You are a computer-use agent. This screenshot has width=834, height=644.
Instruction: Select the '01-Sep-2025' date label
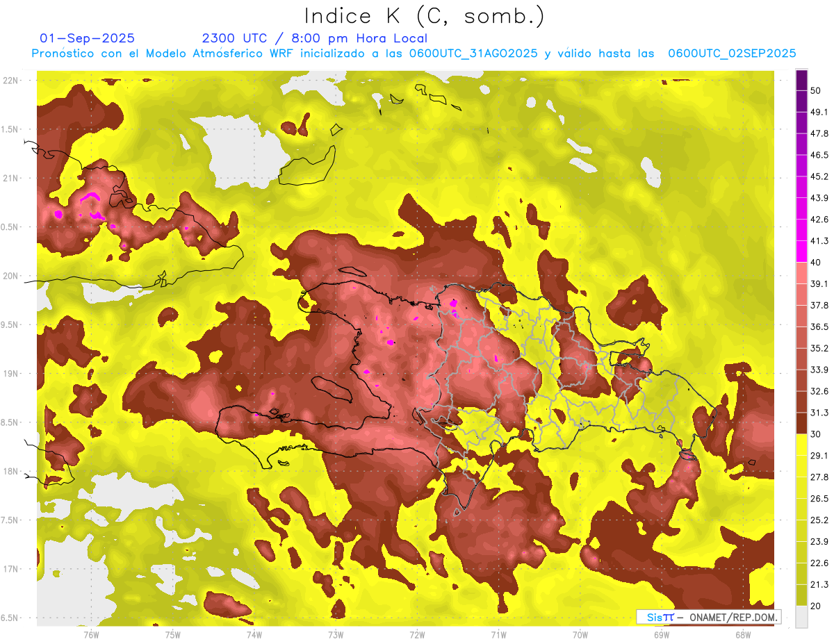[88, 38]
